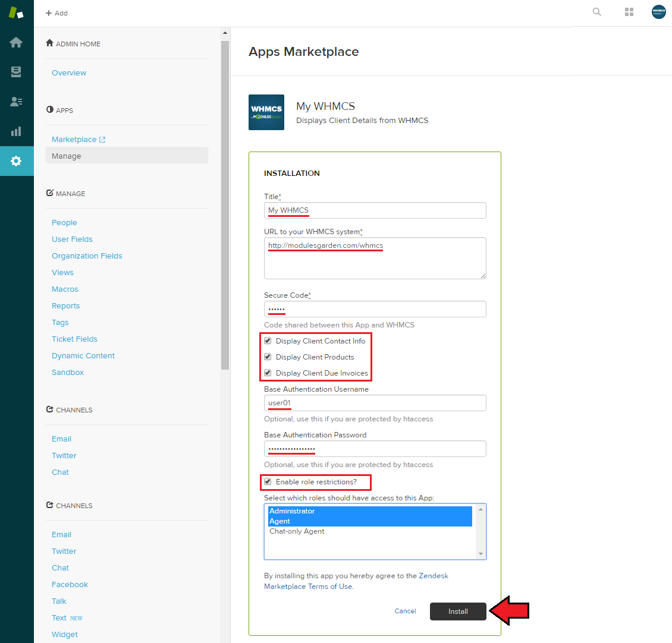The image size is (672, 643).
Task: Click the Base Authentication Username field
Action: point(375,403)
